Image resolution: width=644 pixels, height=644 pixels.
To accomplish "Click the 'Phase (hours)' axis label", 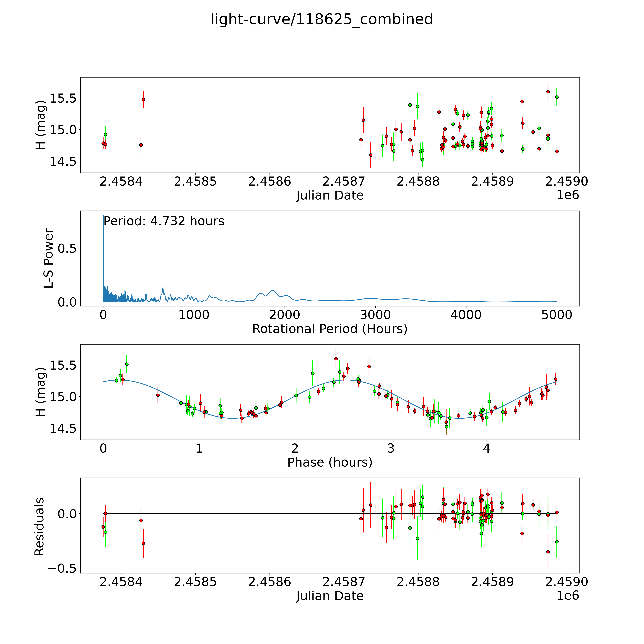I will tap(330, 462).
